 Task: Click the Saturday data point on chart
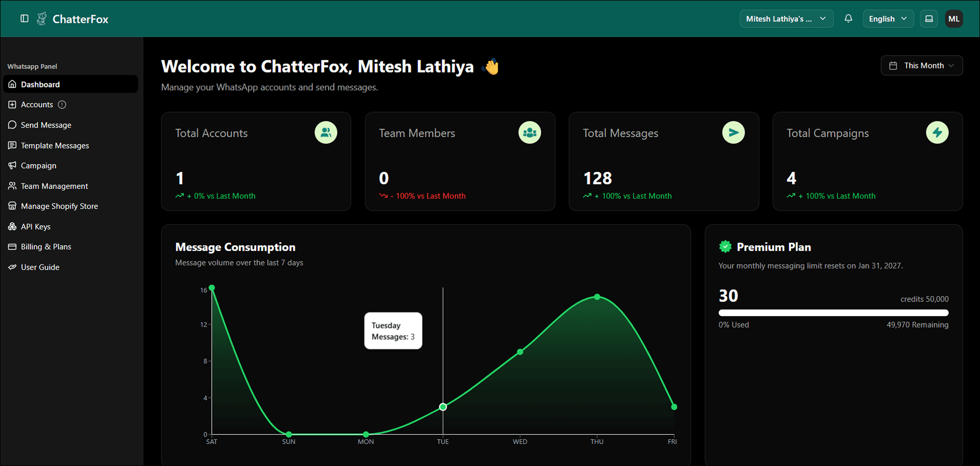(212, 288)
